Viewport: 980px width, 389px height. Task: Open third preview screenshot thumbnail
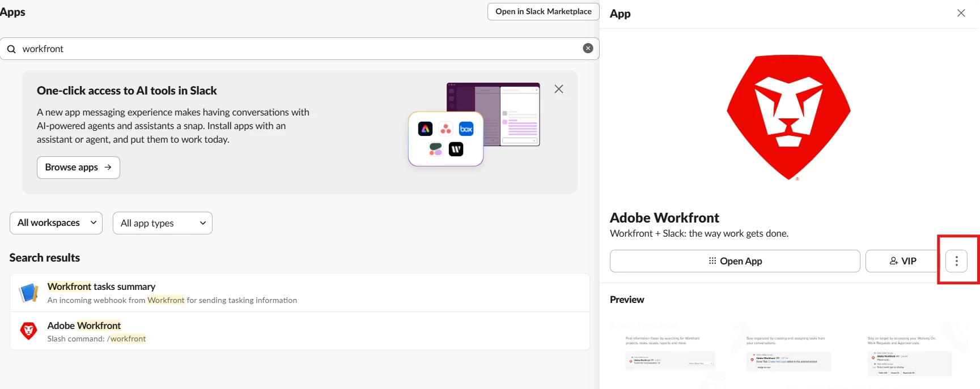[x=910, y=355]
